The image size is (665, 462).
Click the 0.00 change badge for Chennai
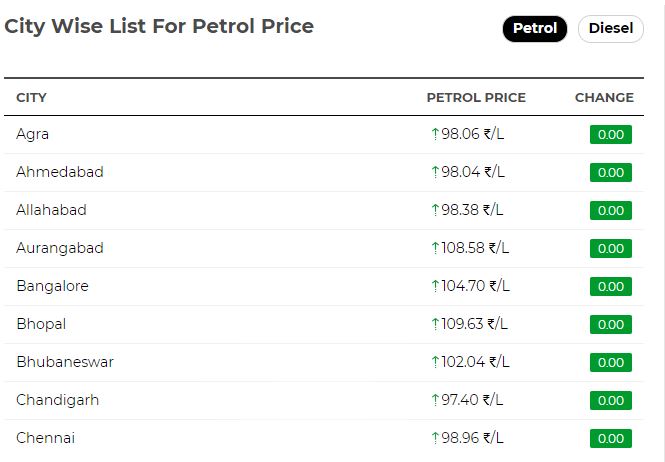pos(611,438)
